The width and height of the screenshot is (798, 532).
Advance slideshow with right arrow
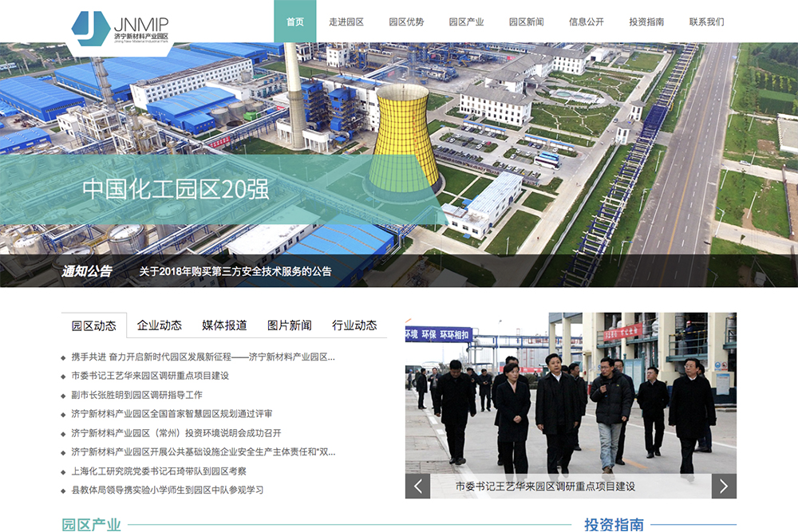pos(724,486)
